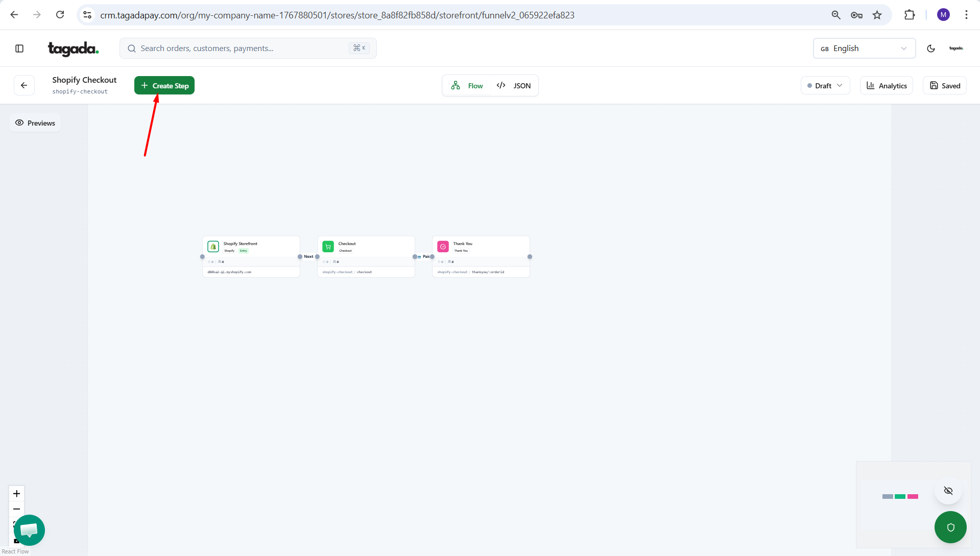Click the pink Thank You node icon
The image size is (980, 556).
point(443,247)
